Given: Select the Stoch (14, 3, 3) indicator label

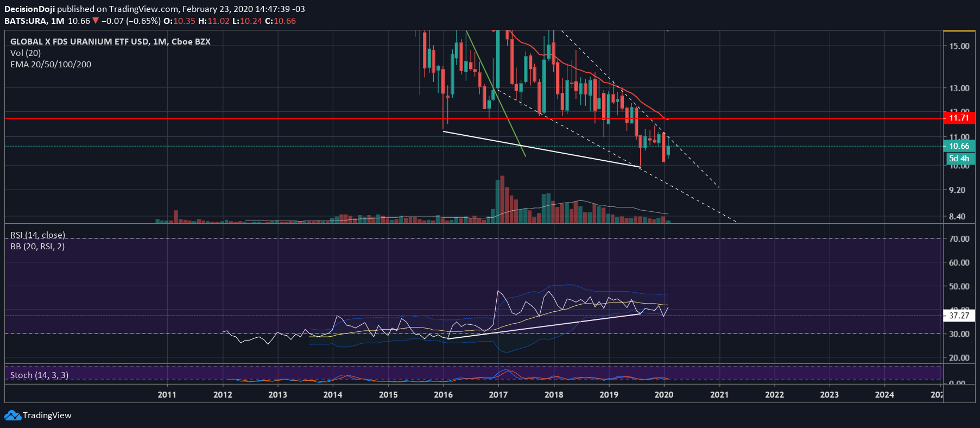Looking at the screenshot, I should coord(39,375).
